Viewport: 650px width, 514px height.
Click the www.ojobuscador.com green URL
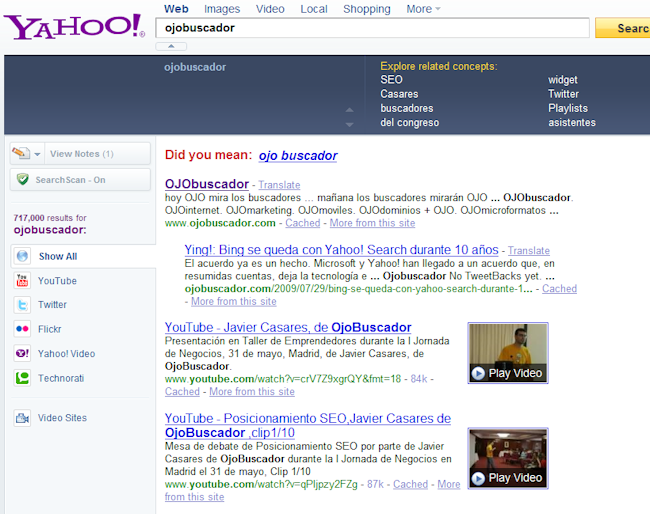coord(220,223)
